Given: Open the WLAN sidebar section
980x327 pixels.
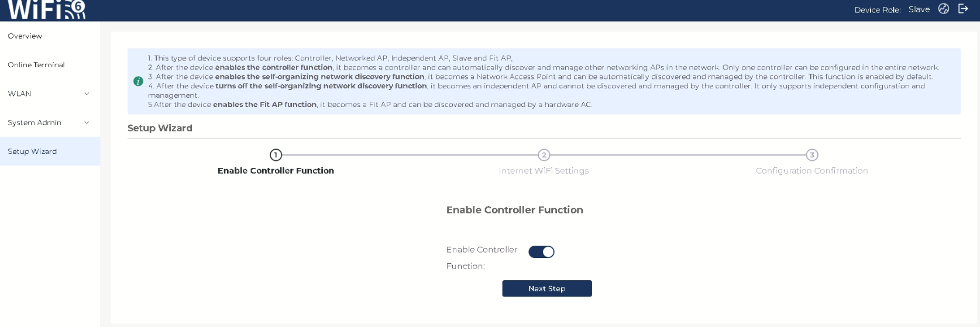Looking at the screenshot, I should (x=19, y=94).
